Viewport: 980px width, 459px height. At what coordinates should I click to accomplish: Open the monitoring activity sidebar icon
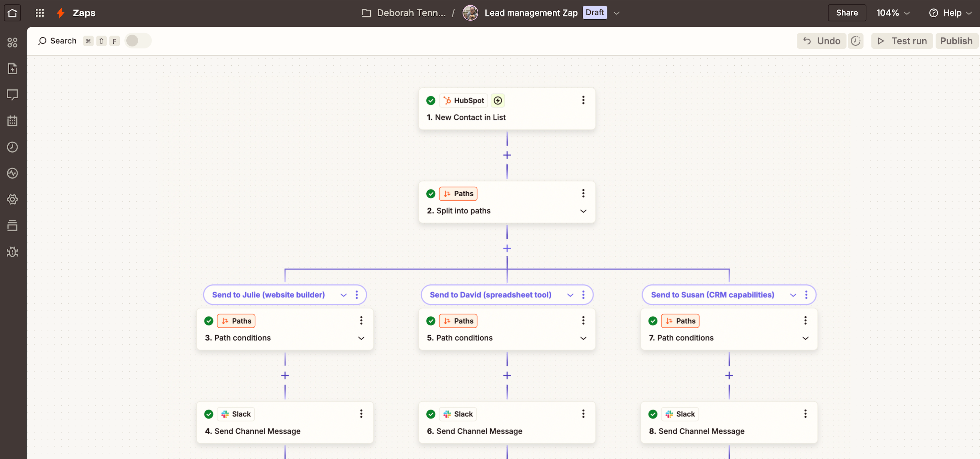[x=12, y=173]
